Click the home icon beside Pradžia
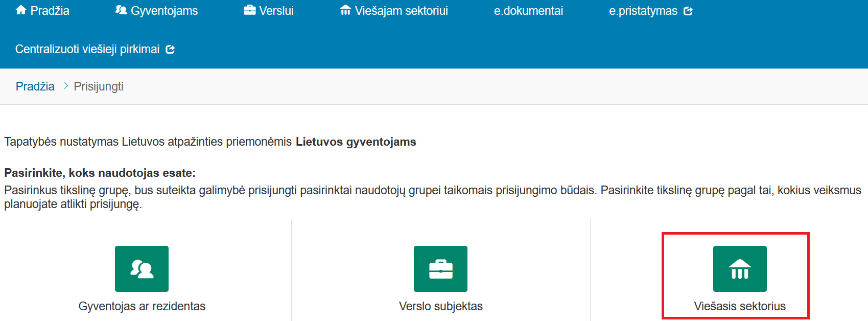The image size is (868, 321). coord(21,10)
